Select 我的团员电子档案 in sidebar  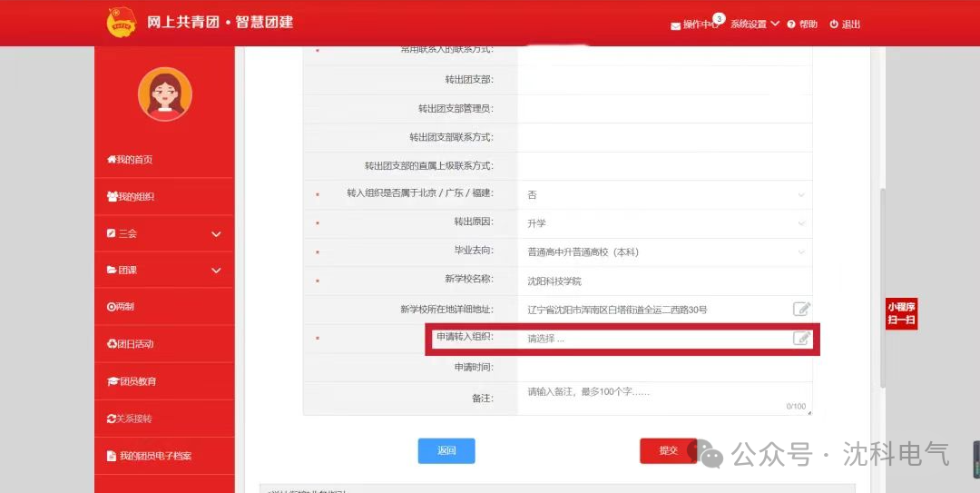coord(150,456)
